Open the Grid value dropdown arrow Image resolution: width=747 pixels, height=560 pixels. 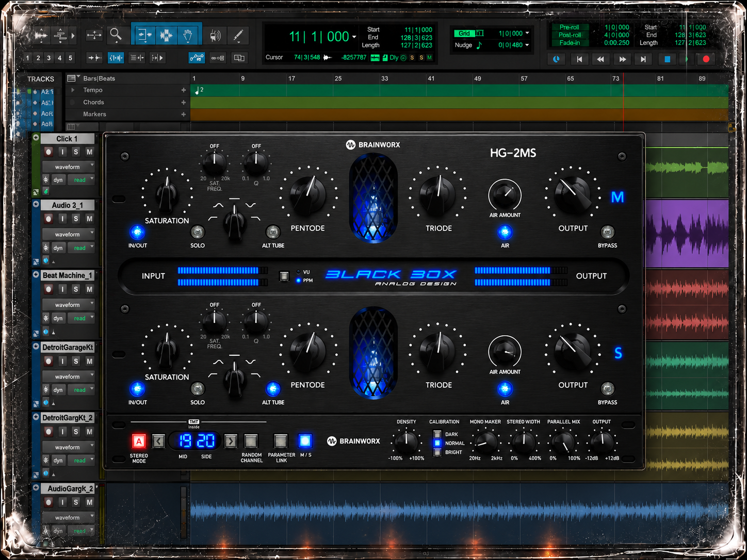[x=527, y=33]
